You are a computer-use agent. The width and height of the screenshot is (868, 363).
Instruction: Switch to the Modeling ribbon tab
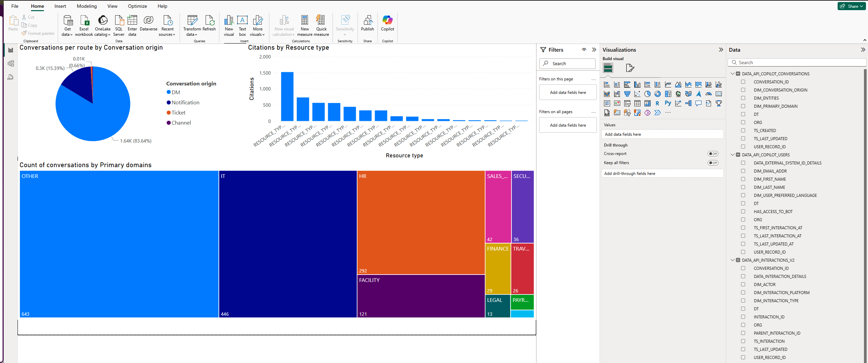[x=87, y=6]
